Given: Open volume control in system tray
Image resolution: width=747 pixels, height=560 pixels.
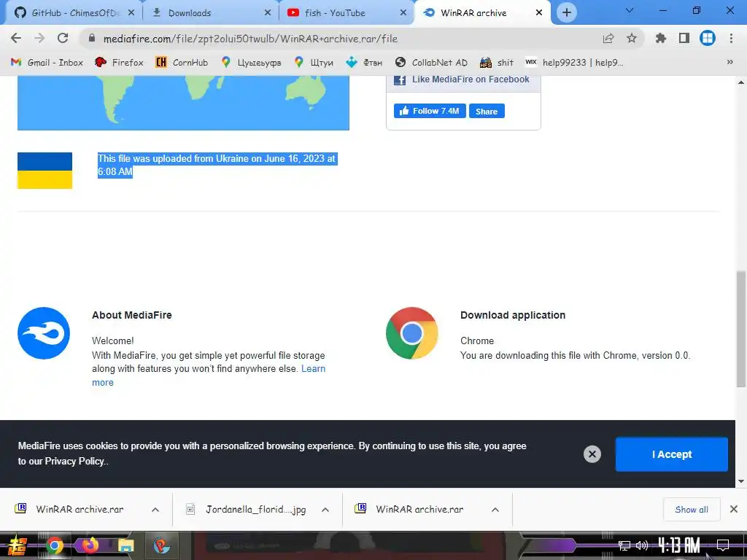Looking at the screenshot, I should 642,545.
